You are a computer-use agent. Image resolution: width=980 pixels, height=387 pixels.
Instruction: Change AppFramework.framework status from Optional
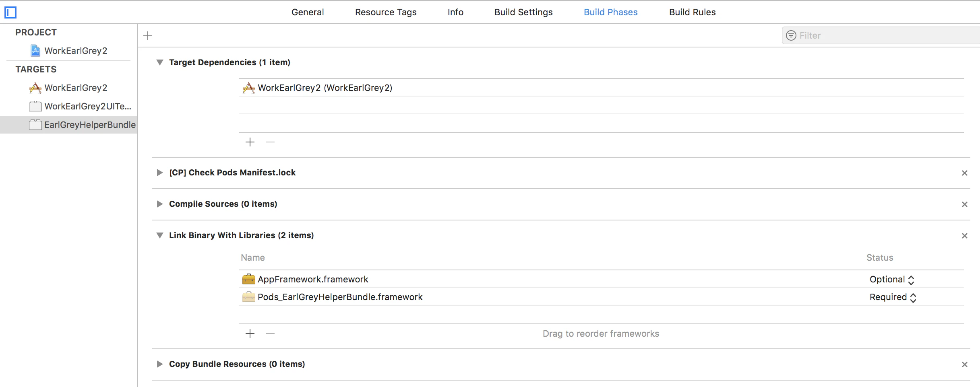[892, 280]
